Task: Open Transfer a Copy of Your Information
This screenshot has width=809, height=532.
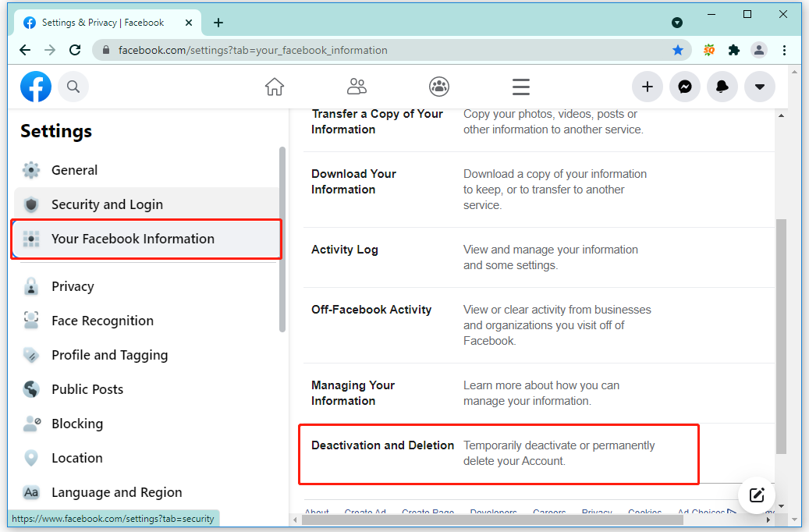Action: point(538,122)
